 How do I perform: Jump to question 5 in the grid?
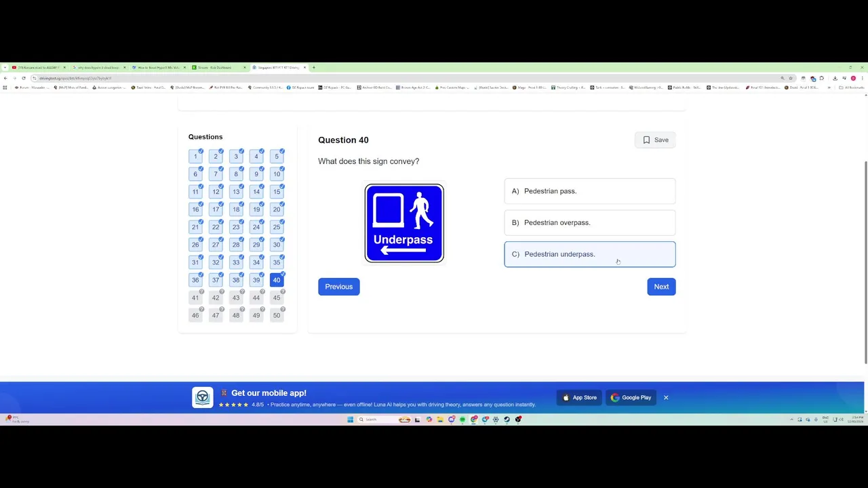tap(277, 157)
